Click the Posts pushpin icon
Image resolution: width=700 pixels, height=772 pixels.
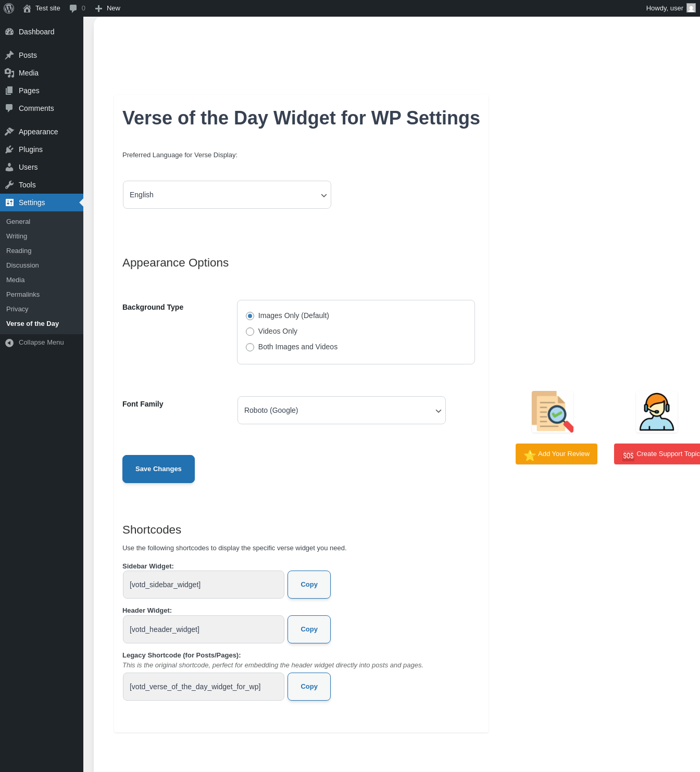(9, 55)
